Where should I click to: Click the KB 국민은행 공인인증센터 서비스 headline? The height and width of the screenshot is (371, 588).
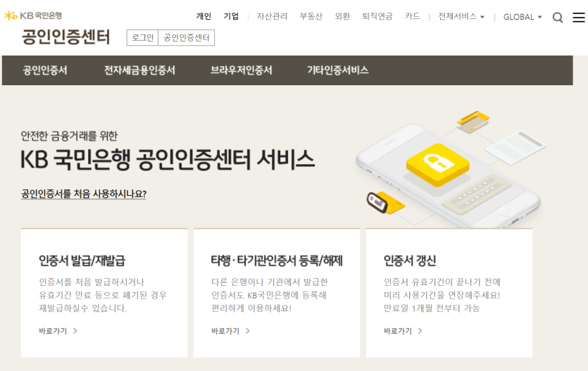click(167, 159)
